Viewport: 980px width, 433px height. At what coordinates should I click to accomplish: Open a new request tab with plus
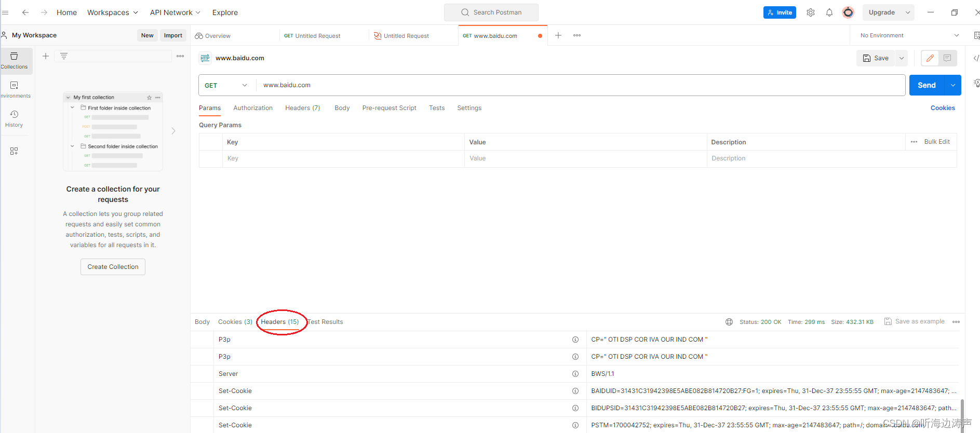click(558, 35)
